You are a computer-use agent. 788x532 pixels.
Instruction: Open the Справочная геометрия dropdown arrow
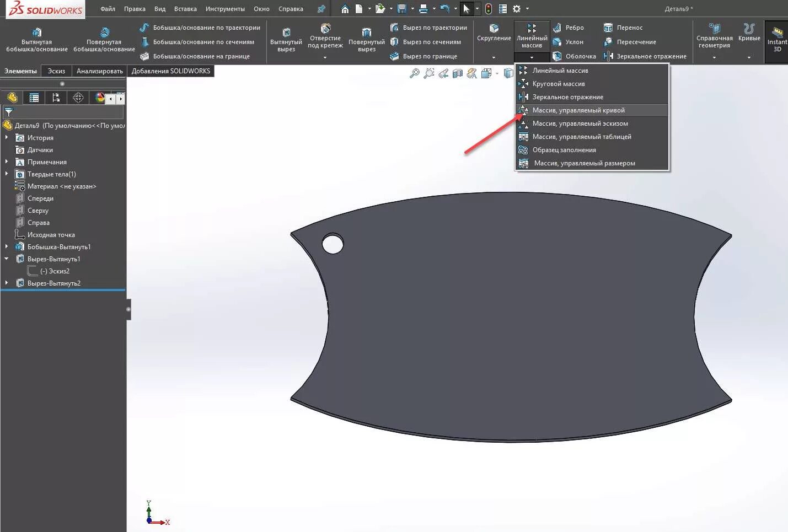tap(714, 57)
